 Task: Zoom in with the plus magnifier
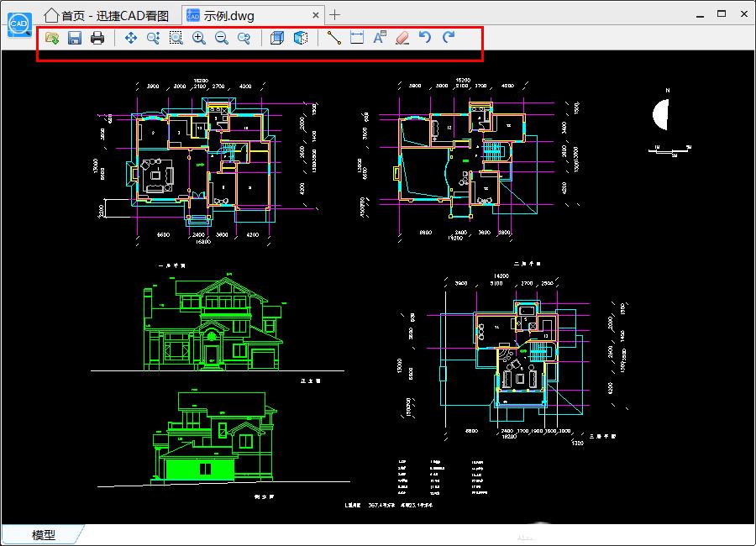[x=198, y=38]
